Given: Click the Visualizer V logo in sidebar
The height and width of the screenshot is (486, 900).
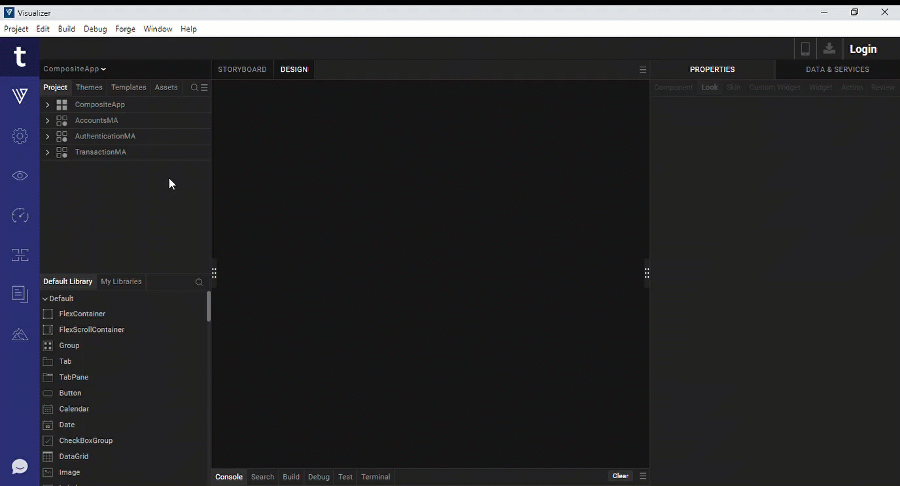Looking at the screenshot, I should 19,96.
